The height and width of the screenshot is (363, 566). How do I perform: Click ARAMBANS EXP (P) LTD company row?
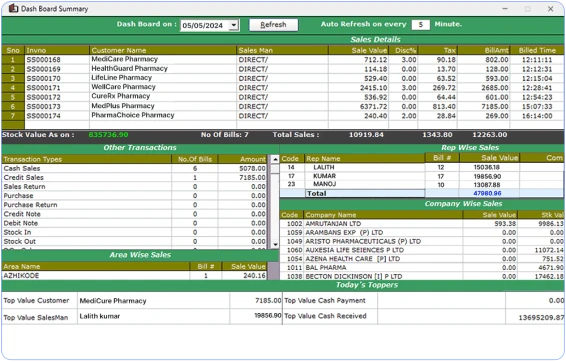tap(422, 232)
